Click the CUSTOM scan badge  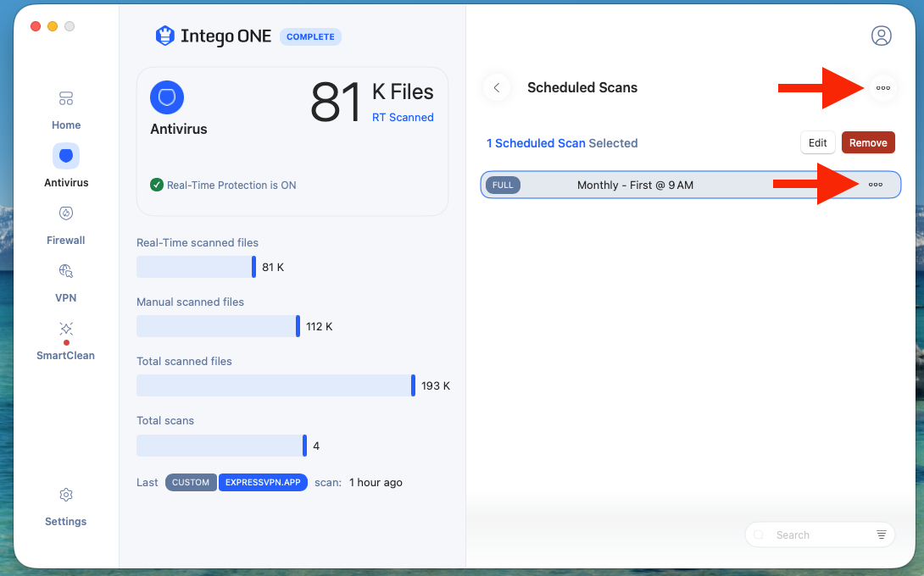(x=191, y=482)
